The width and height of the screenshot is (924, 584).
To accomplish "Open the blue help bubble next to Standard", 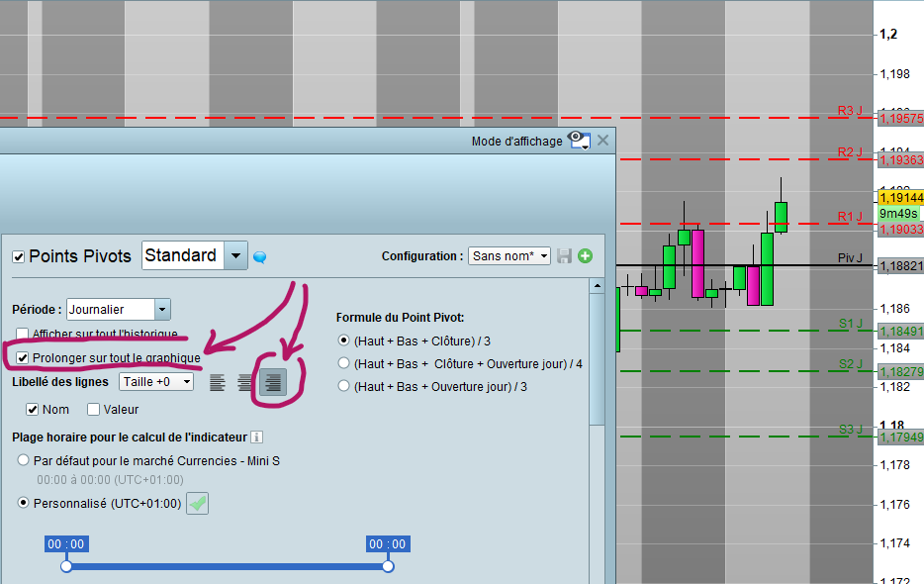I will pos(260,256).
